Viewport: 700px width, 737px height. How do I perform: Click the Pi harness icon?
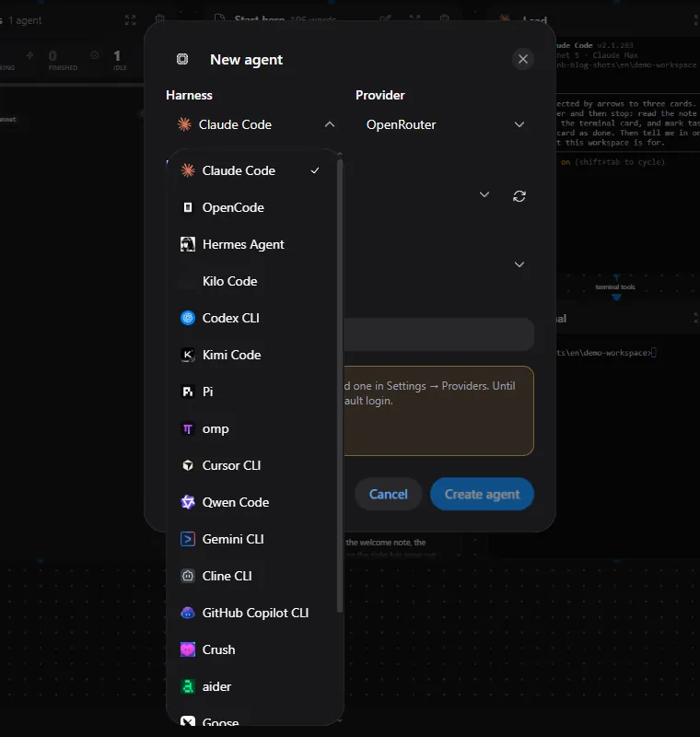tap(188, 392)
